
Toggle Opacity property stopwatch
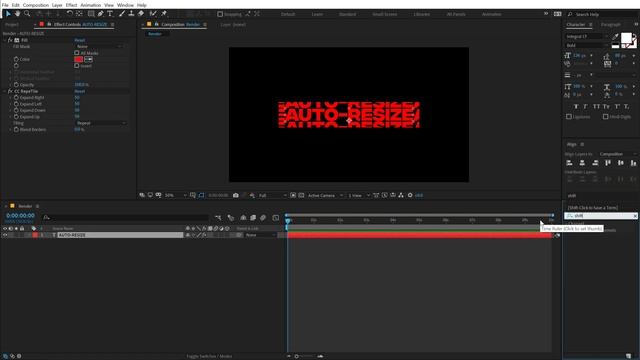tap(16, 85)
